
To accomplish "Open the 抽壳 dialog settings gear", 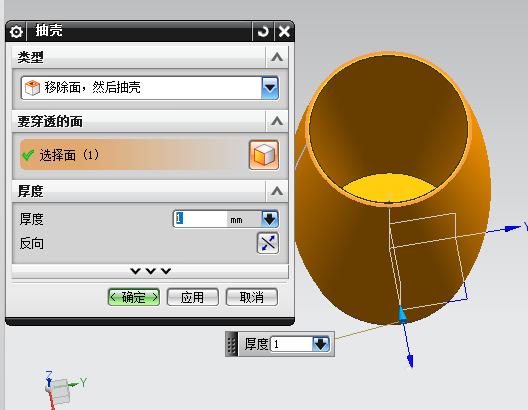I will coord(16,32).
